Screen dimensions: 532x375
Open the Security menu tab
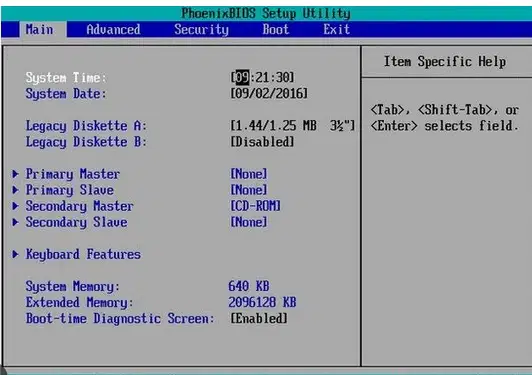(x=202, y=30)
